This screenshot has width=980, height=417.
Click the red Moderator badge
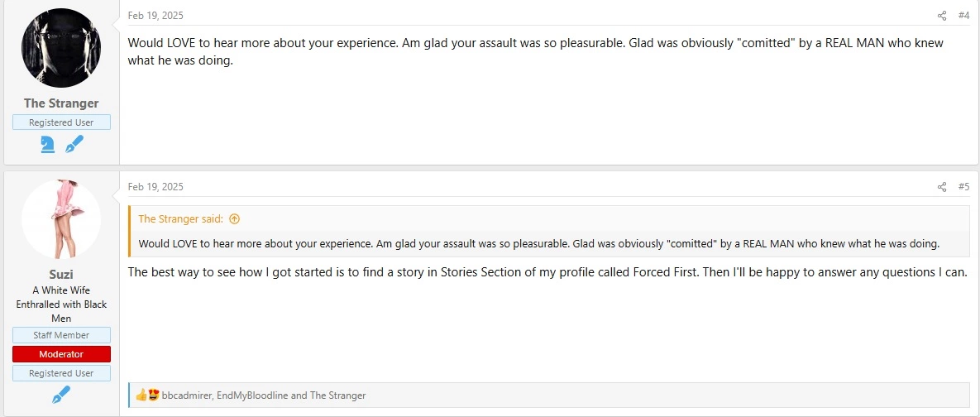(x=61, y=354)
